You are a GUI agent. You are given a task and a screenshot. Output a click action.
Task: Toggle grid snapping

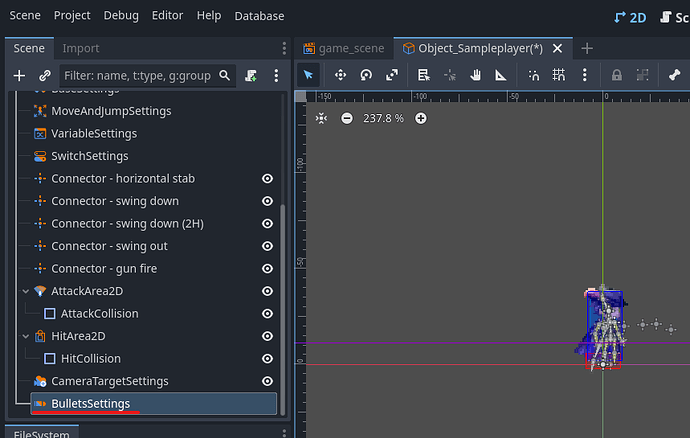pyautogui.click(x=559, y=75)
